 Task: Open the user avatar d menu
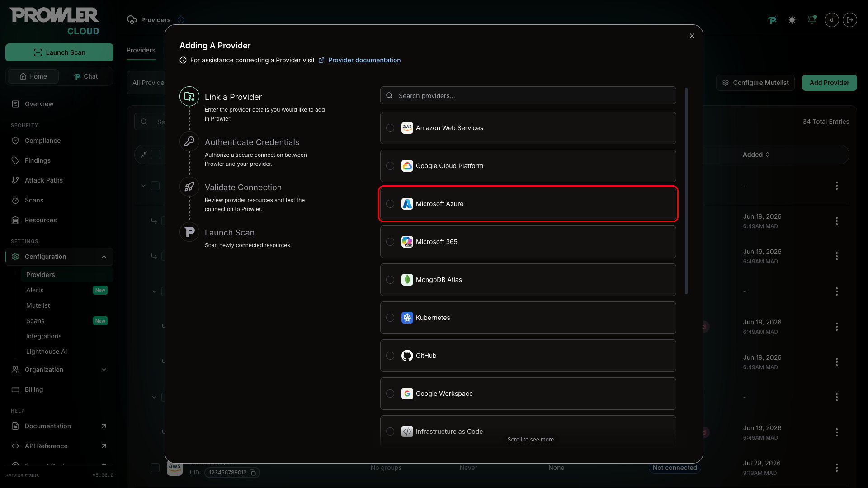[x=832, y=20]
